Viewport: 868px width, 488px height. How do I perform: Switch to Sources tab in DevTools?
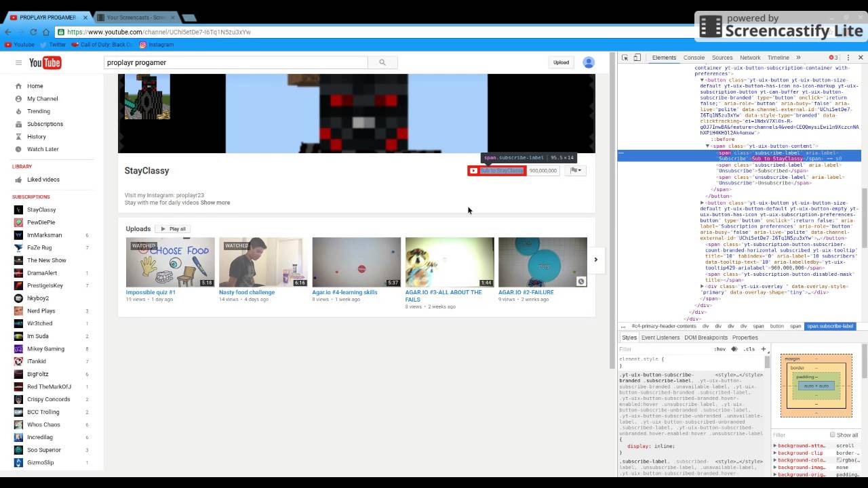click(x=722, y=58)
